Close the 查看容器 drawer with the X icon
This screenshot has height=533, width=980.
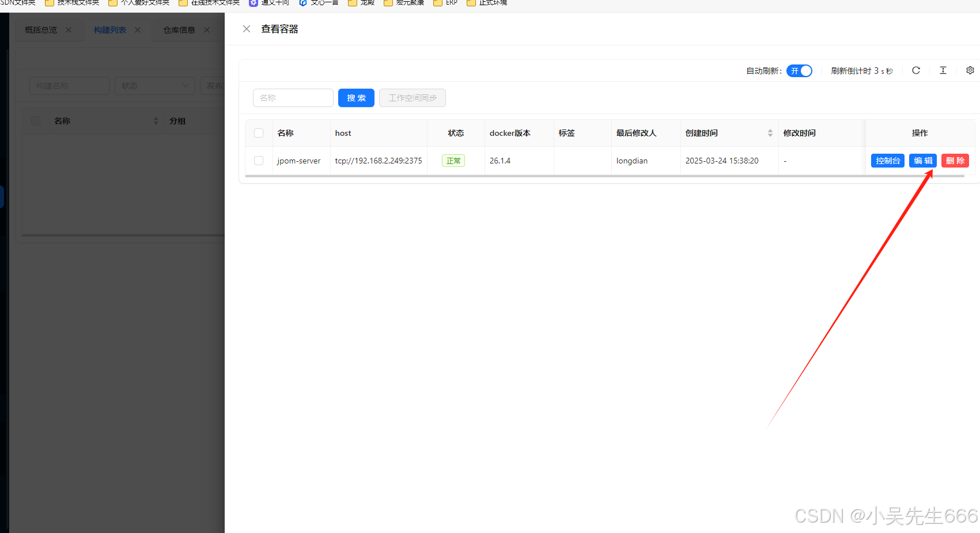[x=247, y=29]
